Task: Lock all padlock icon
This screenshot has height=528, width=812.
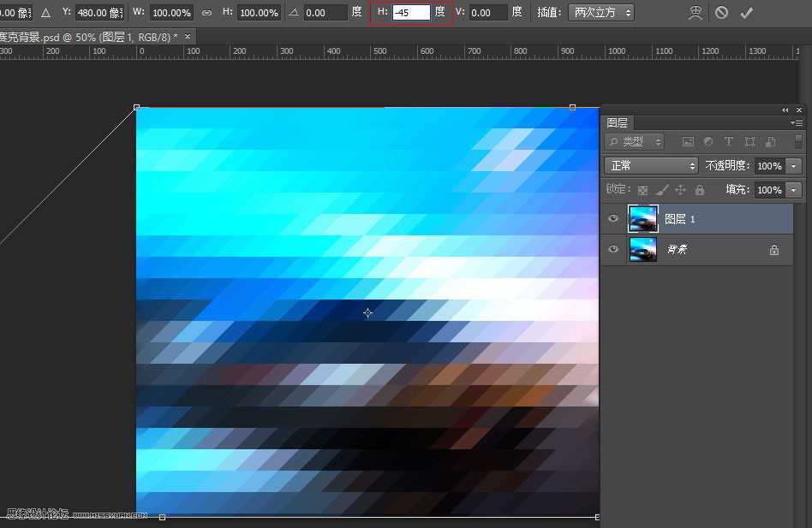Action: coord(700,190)
